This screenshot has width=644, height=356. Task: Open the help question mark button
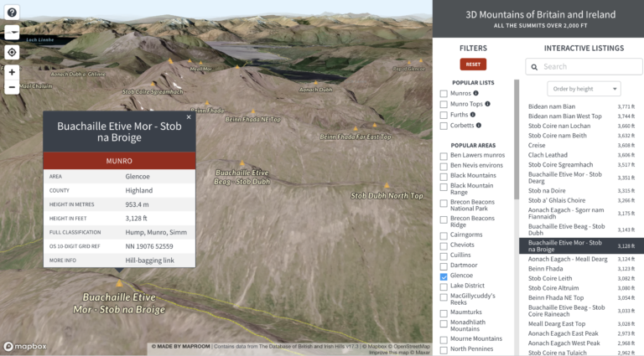[12, 13]
